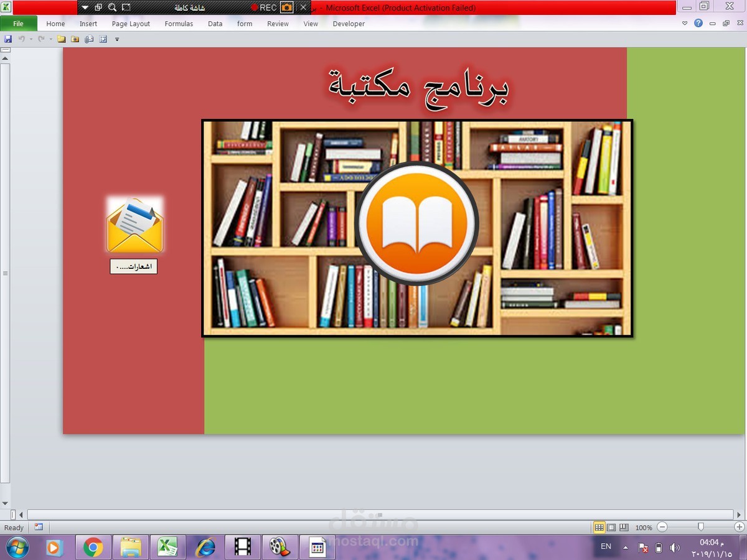Click the اشعارات notifications button

(x=134, y=267)
